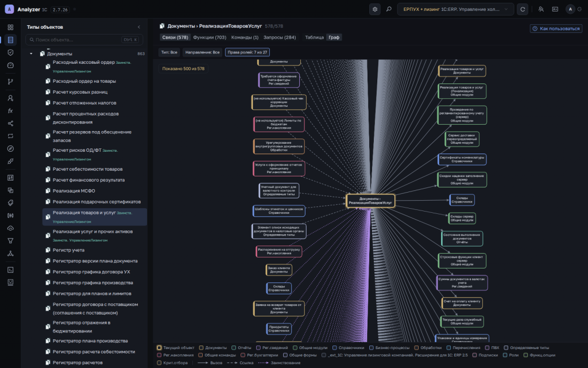Viewport: 588px width, 368px height.
Task: Switch the view to 'Таблица'
Action: pos(314,37)
